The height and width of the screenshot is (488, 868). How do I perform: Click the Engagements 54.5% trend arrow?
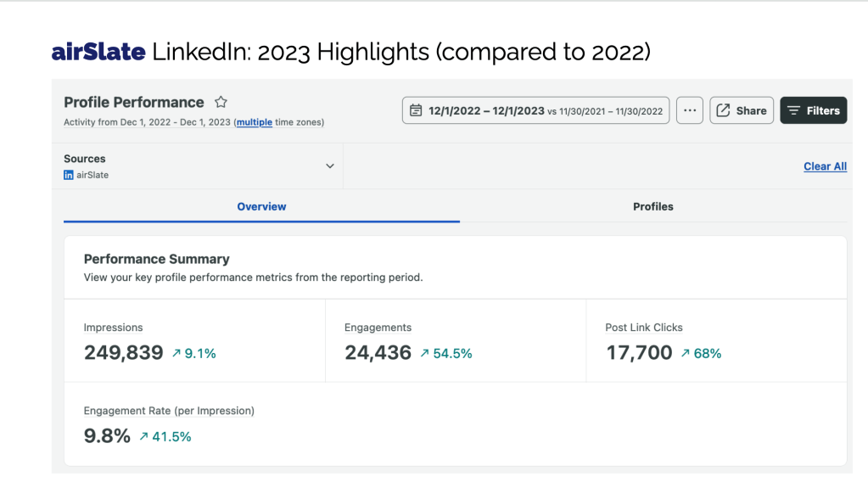pos(424,354)
